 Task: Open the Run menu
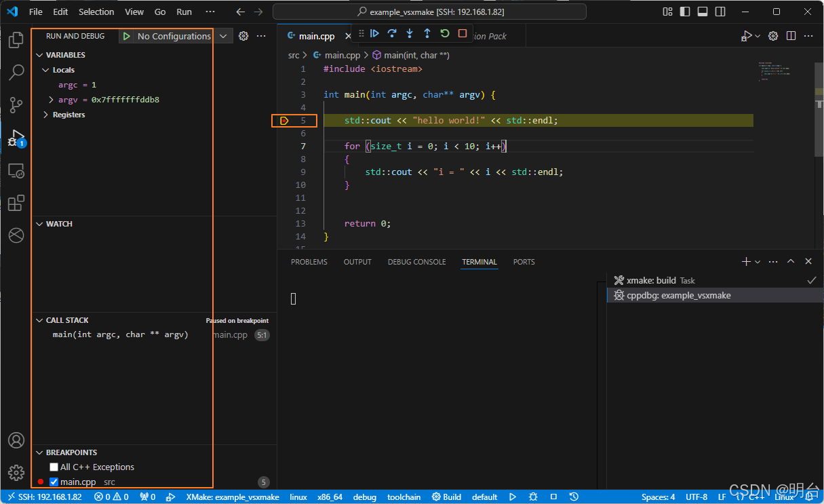click(184, 12)
